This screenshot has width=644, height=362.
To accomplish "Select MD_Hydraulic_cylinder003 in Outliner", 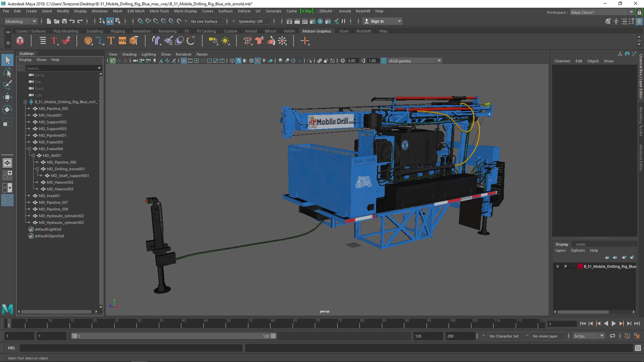I will tap(61, 223).
